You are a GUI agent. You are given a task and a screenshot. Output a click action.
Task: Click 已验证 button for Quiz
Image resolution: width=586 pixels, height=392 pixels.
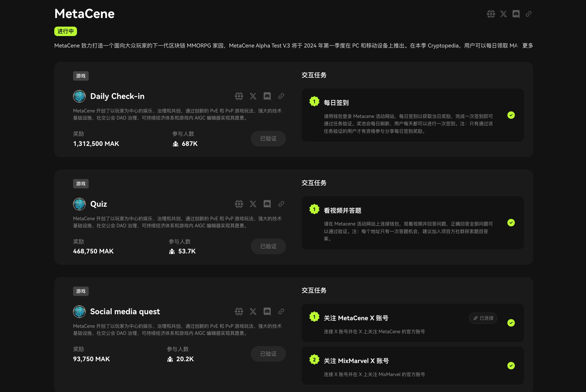pos(268,246)
